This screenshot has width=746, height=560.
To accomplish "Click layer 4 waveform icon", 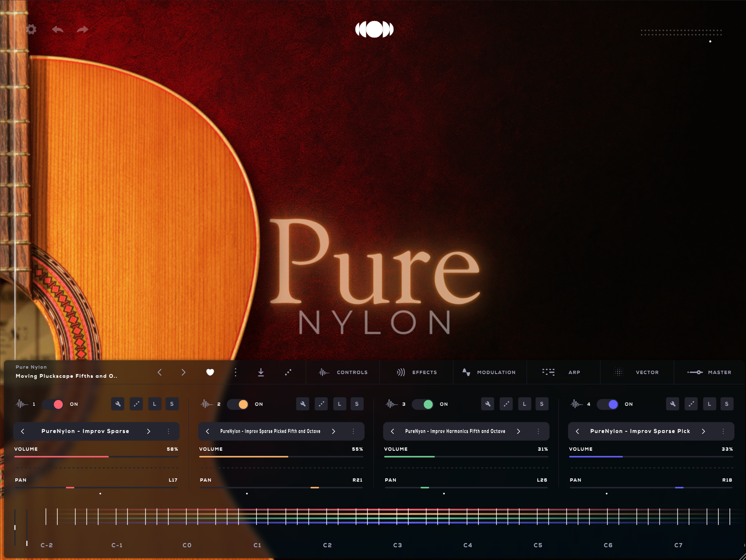I will click(x=576, y=404).
